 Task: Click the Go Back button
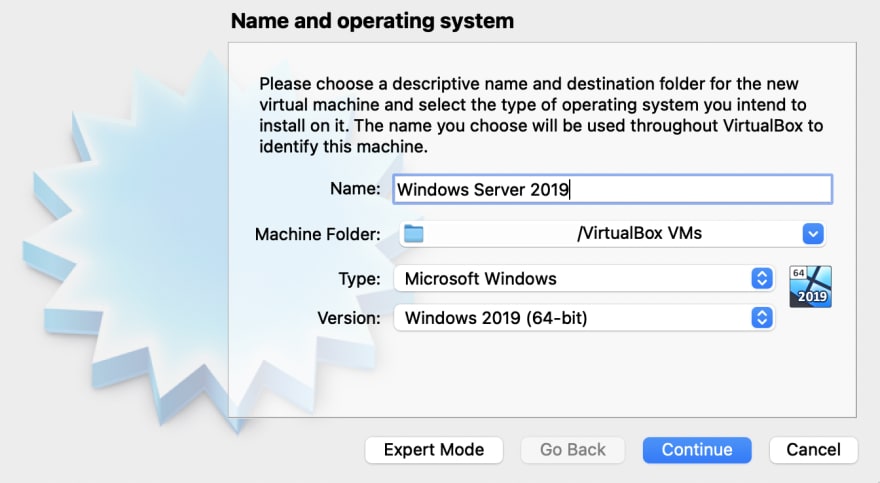point(572,450)
